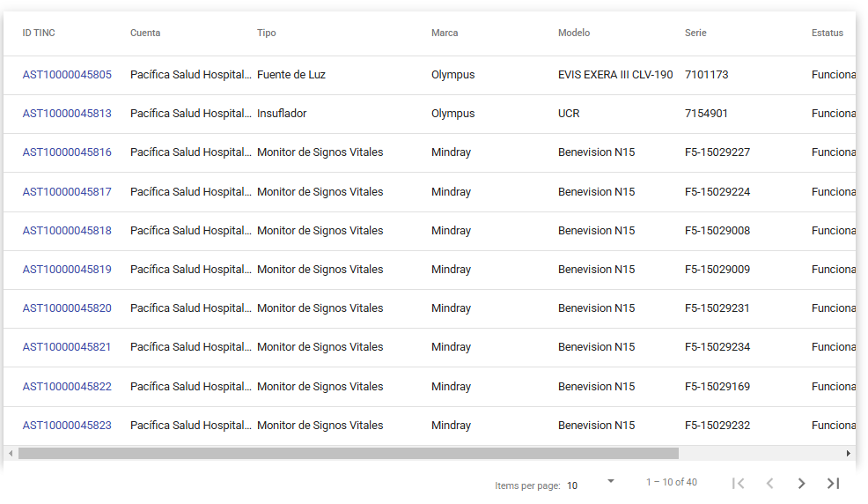This screenshot has height=504, width=868.
Task: Open the Items per page dropdown
Action: pyautogui.click(x=590, y=484)
